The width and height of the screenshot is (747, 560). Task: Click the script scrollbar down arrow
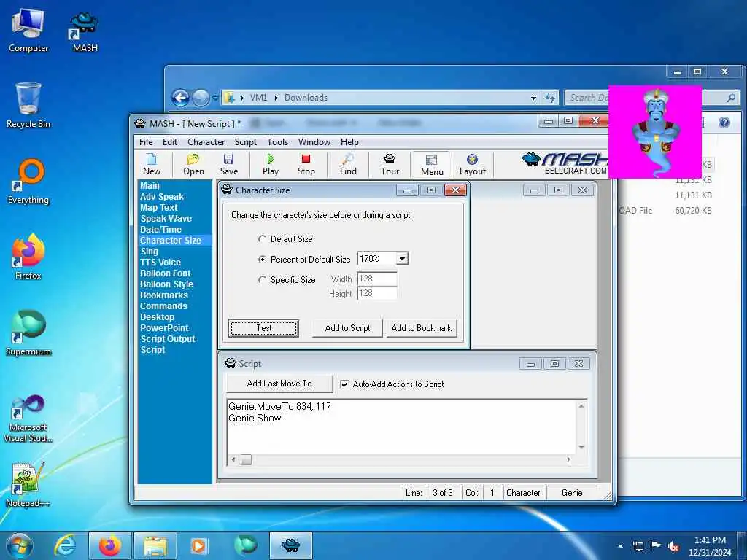coord(581,448)
